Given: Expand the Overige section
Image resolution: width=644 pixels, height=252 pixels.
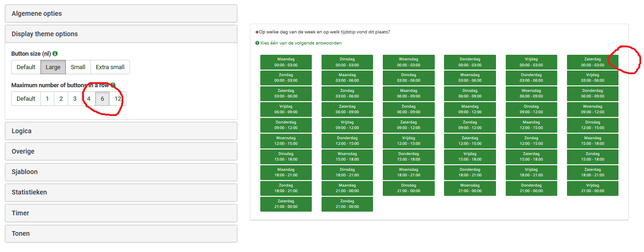Looking at the screenshot, I should 121,151.
